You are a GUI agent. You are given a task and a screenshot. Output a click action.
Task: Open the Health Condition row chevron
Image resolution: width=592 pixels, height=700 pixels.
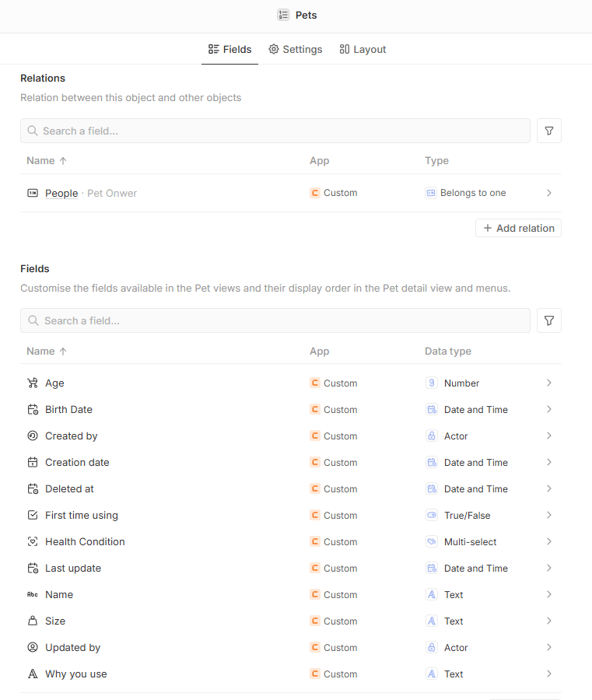click(549, 541)
